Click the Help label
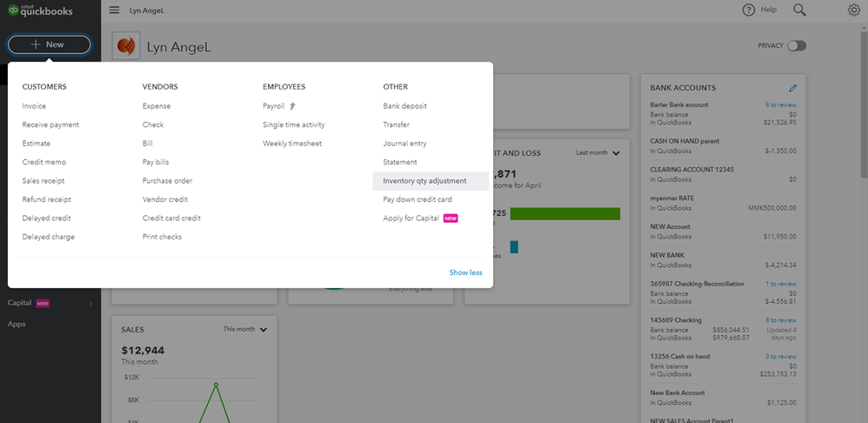 point(768,10)
